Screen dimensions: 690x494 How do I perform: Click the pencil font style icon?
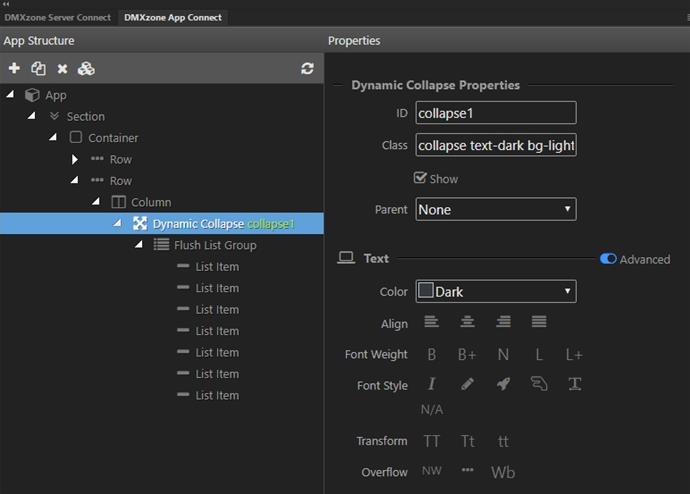pyautogui.click(x=467, y=384)
